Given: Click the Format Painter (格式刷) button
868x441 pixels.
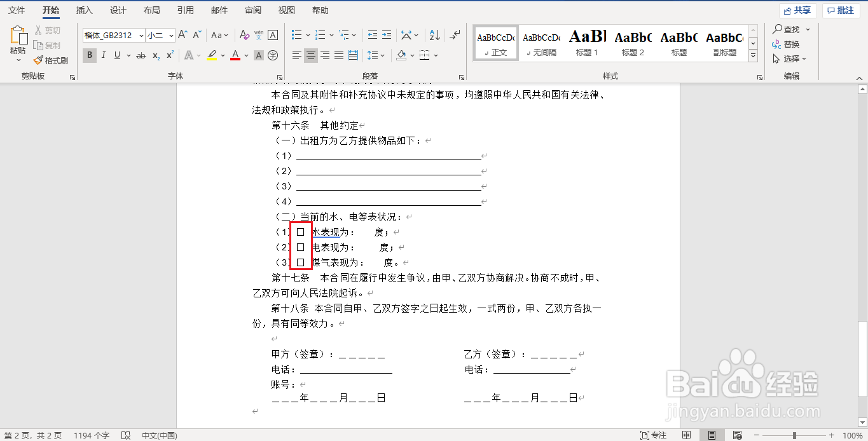Looking at the screenshot, I should (50, 60).
